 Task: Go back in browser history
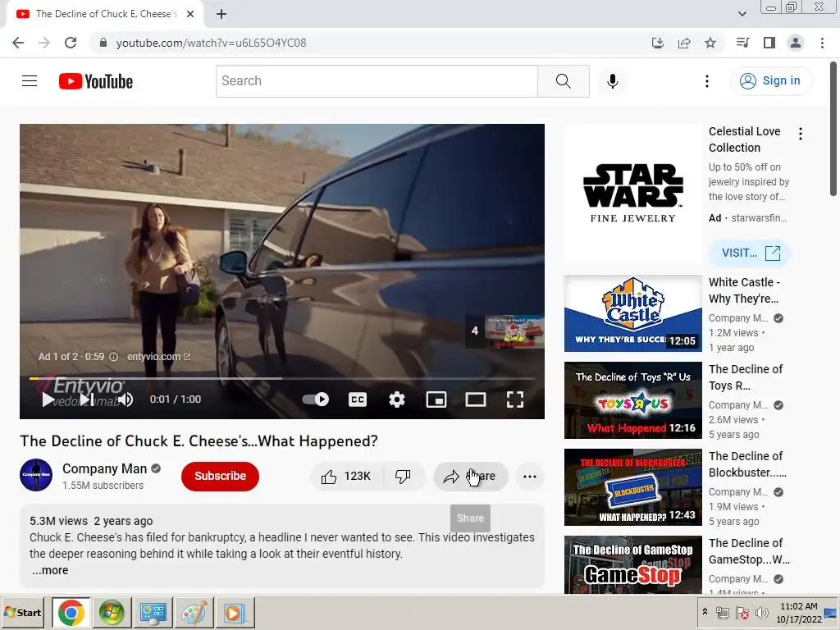[x=18, y=43]
